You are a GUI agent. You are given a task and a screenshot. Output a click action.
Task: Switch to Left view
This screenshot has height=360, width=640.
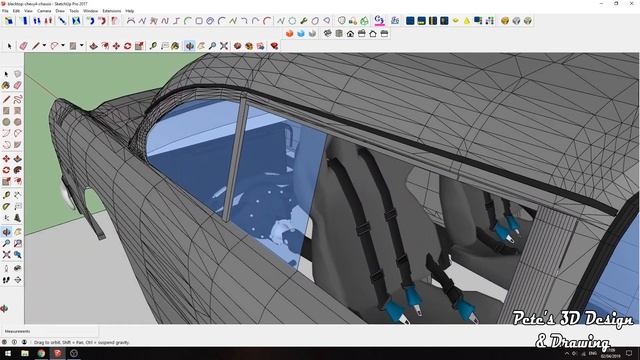[384, 33]
